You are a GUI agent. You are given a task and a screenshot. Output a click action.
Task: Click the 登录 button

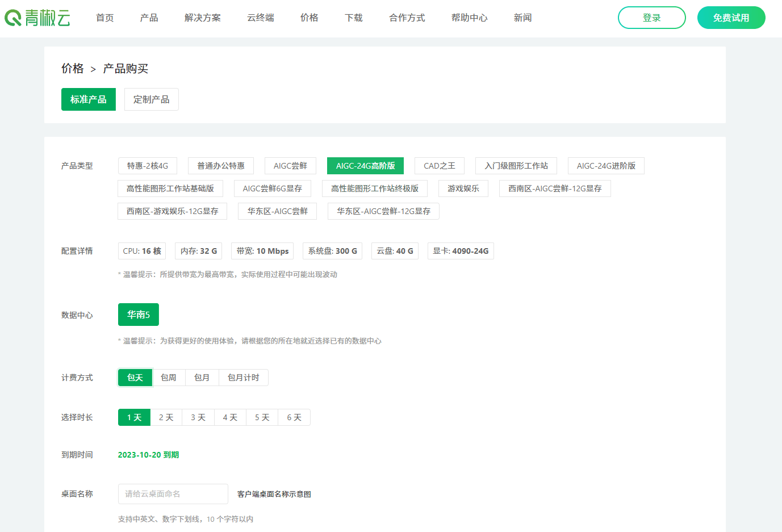point(652,18)
